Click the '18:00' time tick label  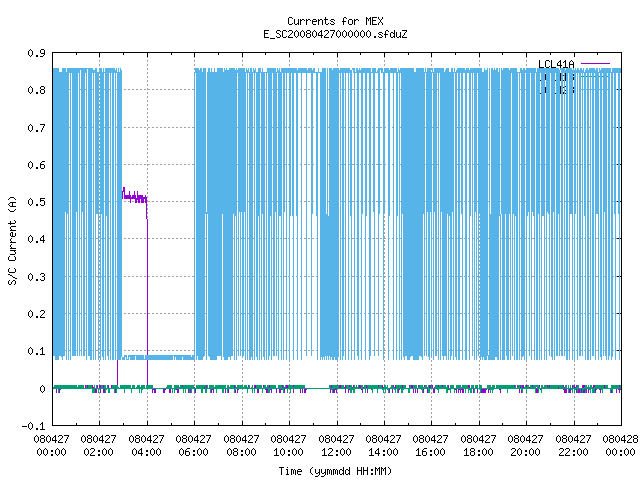(478, 452)
